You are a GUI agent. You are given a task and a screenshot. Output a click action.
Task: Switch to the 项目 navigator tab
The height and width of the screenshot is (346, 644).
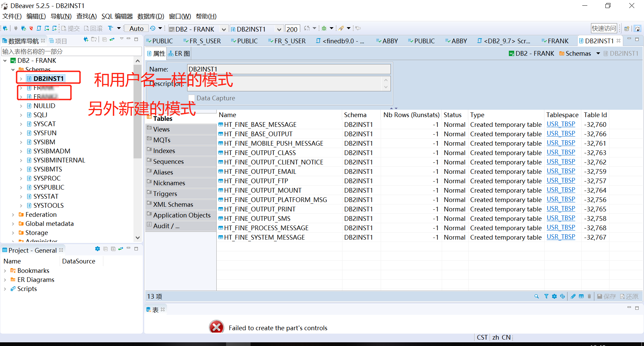pos(58,41)
